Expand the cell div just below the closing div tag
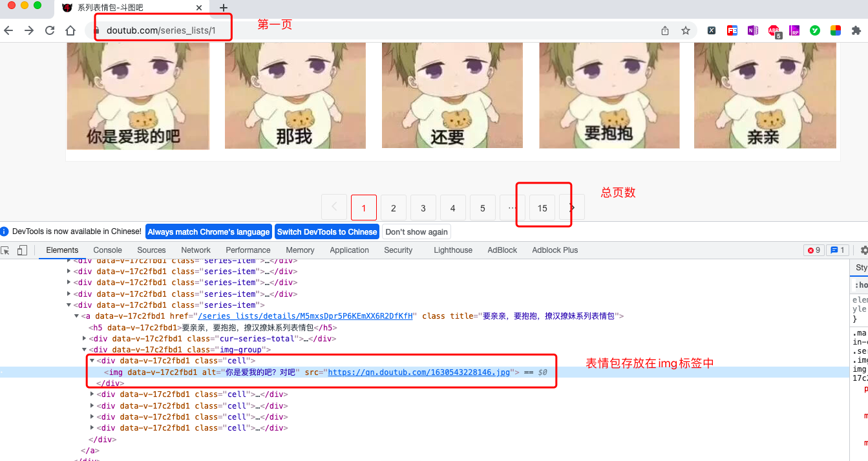 click(x=92, y=394)
